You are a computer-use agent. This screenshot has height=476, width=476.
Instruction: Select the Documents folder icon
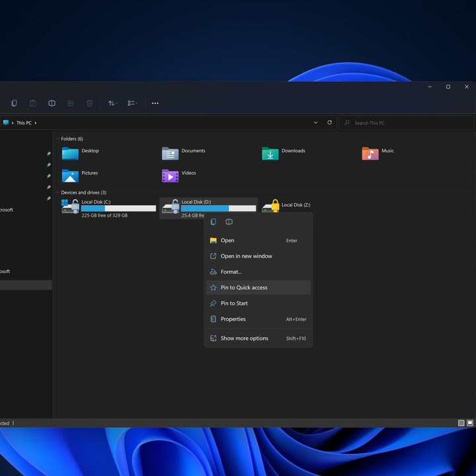pos(170,153)
